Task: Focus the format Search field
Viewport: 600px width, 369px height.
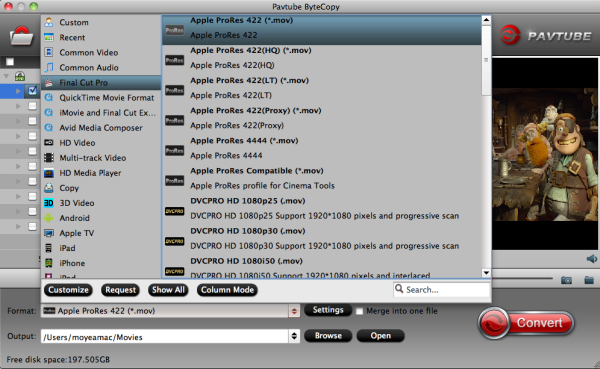Action: (x=442, y=290)
